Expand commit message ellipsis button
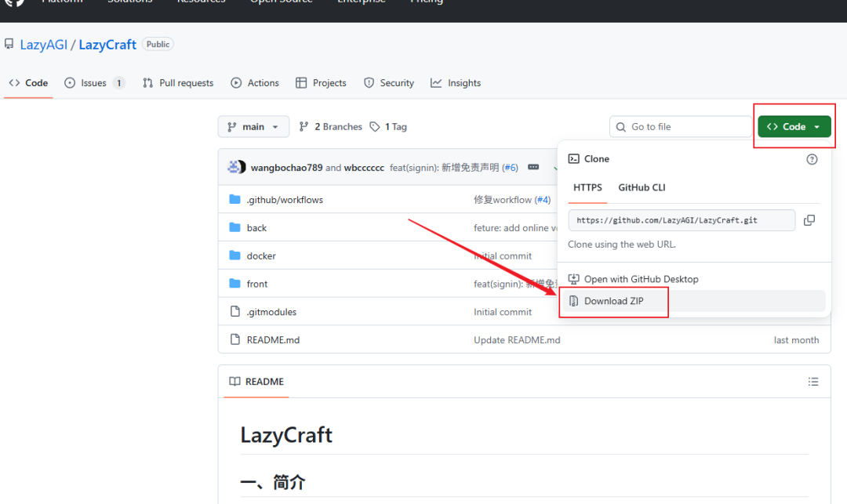847x504 pixels. 533,167
